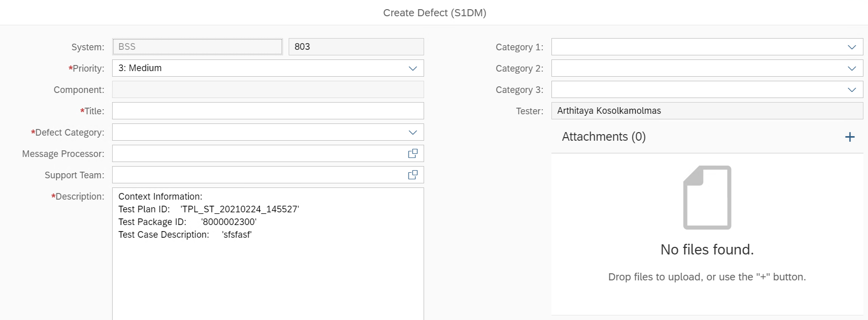
Task: Select the System field showing BSS
Action: point(197,47)
